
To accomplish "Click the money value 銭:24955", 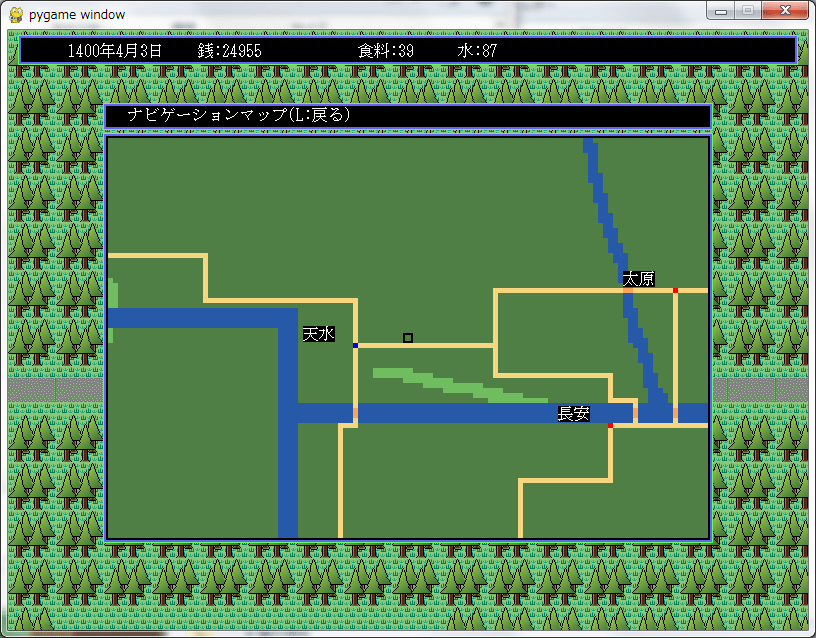I will pyautogui.click(x=230, y=50).
